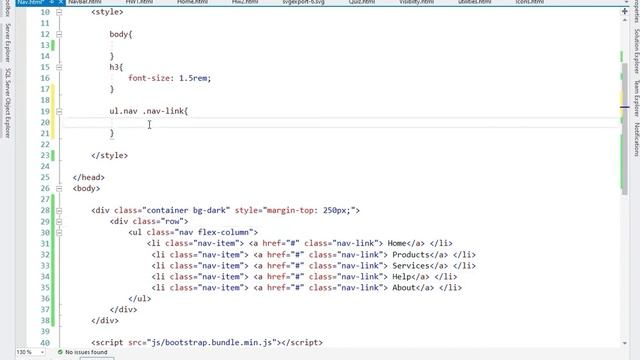Collapse the body rule at line 12

[x=59, y=34]
